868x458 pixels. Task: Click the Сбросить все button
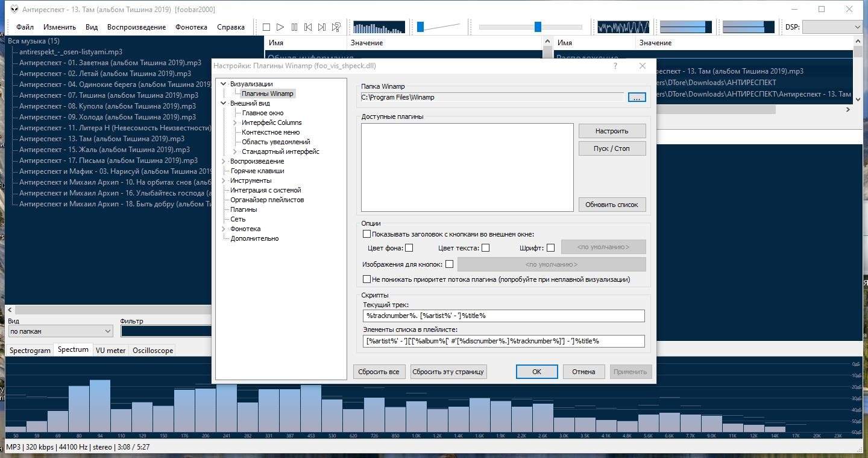379,372
